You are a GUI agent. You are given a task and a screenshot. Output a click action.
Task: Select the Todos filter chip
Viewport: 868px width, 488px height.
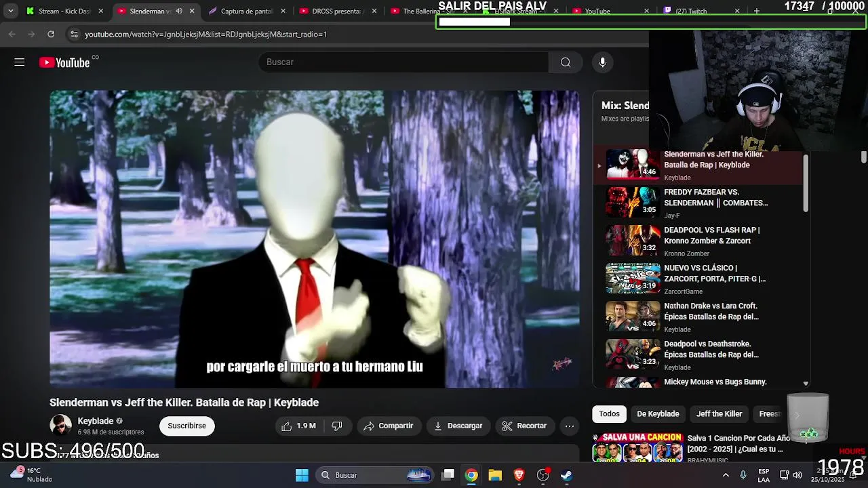[x=609, y=413]
